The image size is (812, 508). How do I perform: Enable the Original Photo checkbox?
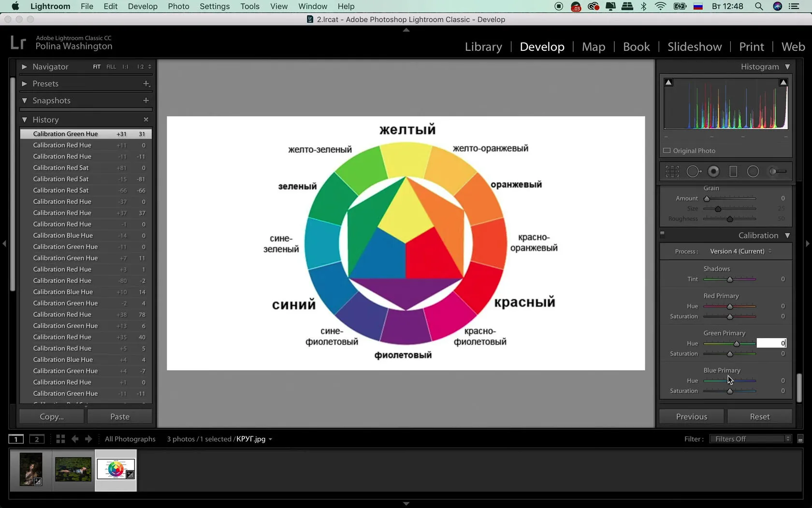(667, 150)
